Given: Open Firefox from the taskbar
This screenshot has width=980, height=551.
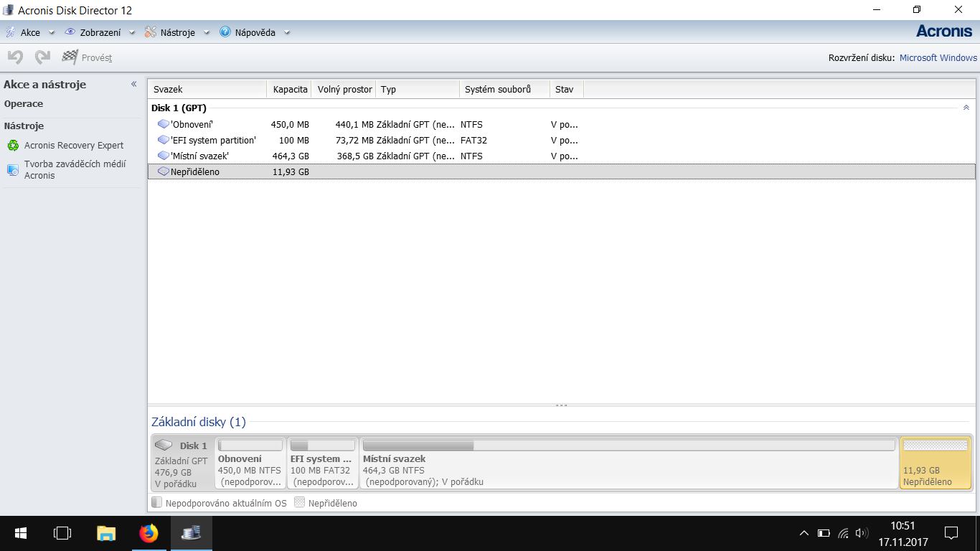Looking at the screenshot, I should 149,533.
